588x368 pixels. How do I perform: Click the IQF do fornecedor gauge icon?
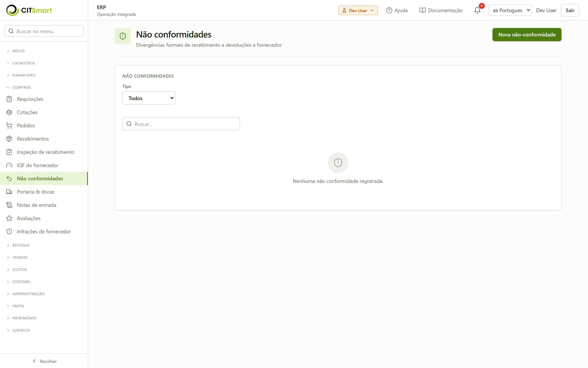pyautogui.click(x=9, y=165)
